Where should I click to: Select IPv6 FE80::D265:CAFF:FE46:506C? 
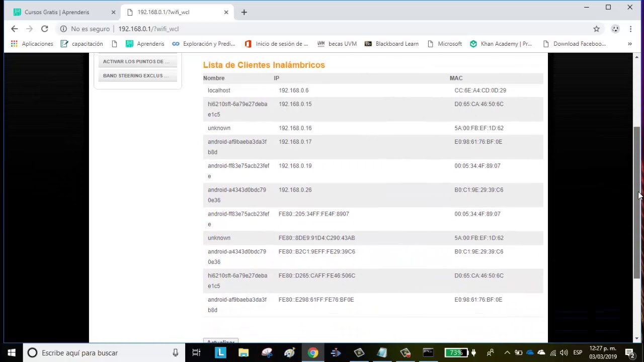[316, 276]
